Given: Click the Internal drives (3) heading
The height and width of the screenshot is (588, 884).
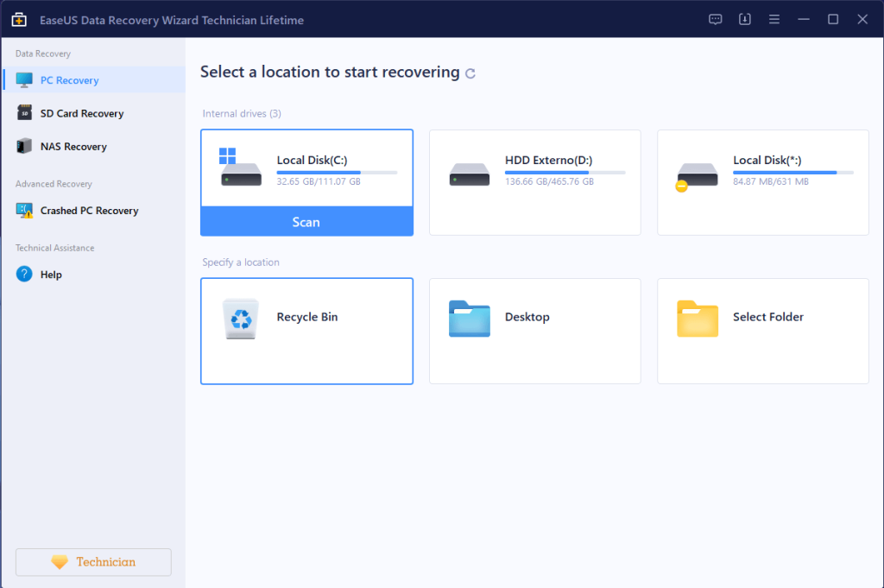Looking at the screenshot, I should click(x=242, y=113).
